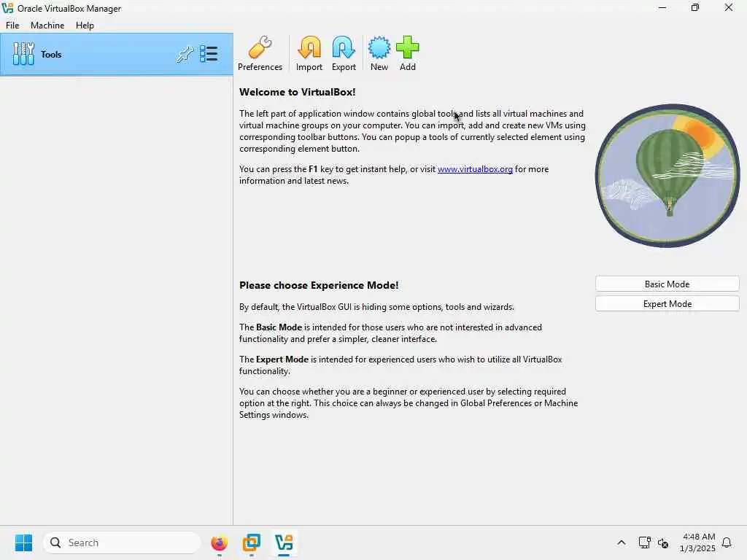Open the Help menu
The height and width of the screenshot is (560, 747).
[x=85, y=26]
